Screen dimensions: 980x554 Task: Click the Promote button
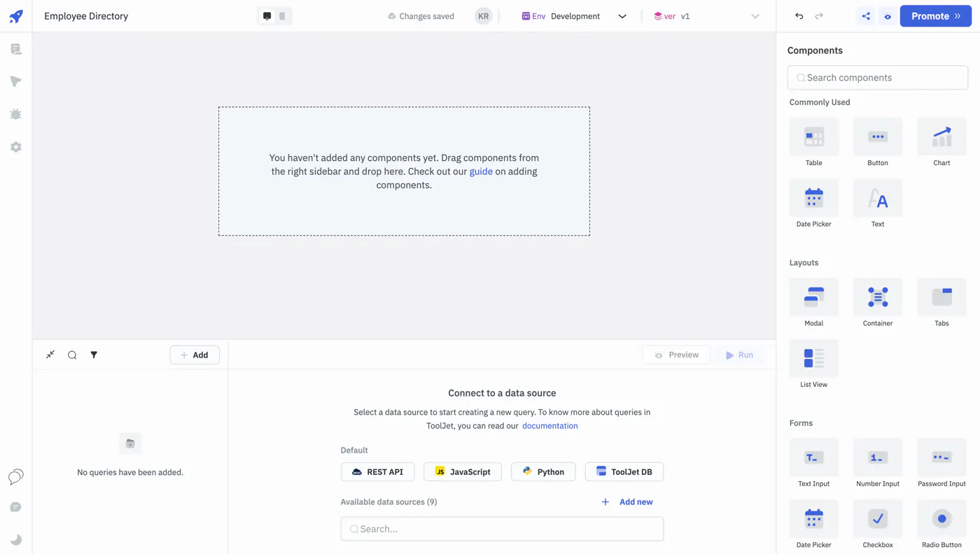[935, 16]
